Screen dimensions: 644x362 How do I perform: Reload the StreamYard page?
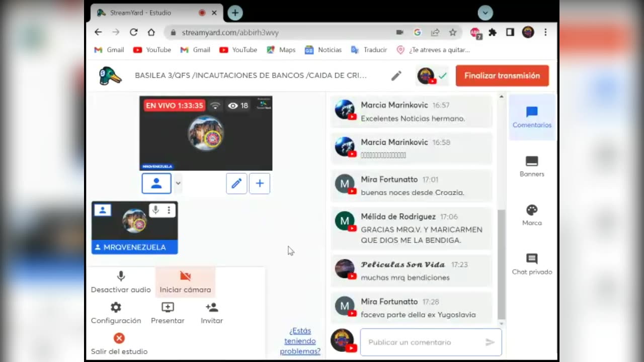click(x=133, y=32)
